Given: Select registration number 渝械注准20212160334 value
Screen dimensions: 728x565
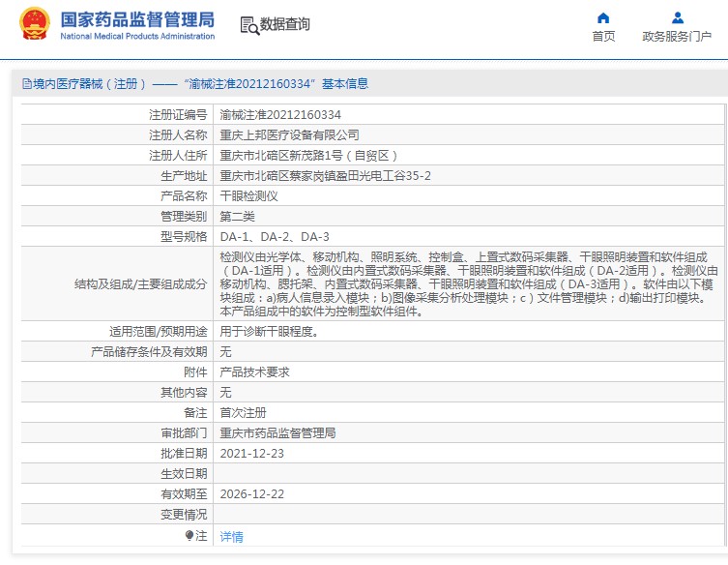Looking at the screenshot, I should (280, 115).
